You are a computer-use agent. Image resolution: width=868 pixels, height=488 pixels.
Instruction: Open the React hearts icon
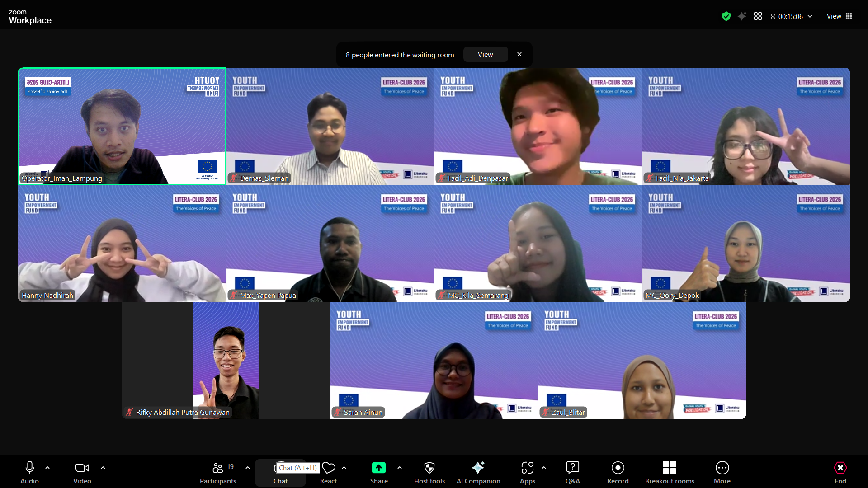pyautogui.click(x=329, y=468)
